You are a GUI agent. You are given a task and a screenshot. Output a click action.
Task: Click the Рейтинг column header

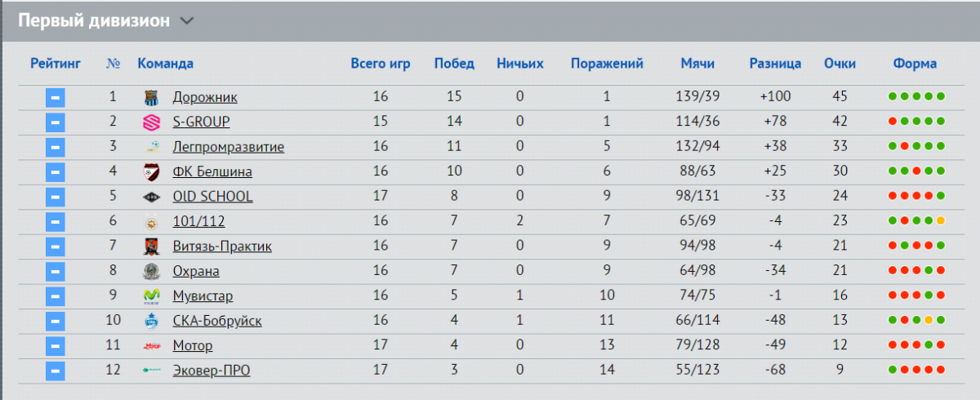pyautogui.click(x=56, y=64)
